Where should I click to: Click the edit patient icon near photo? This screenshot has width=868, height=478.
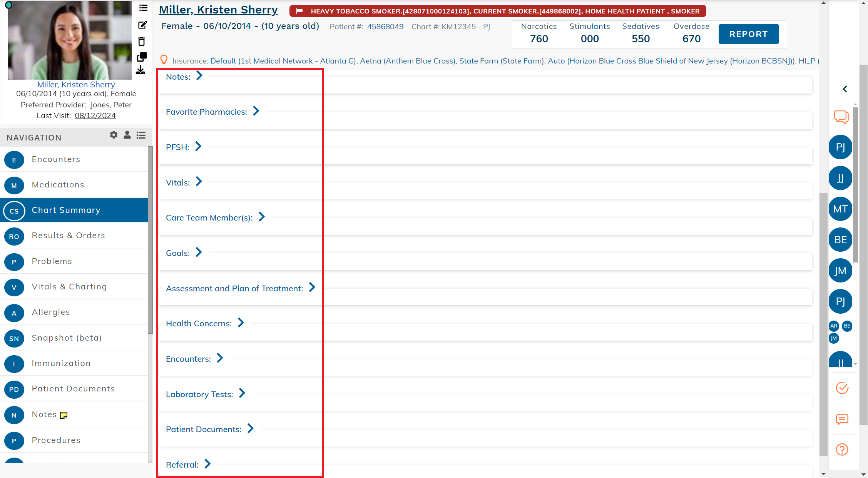[x=142, y=25]
